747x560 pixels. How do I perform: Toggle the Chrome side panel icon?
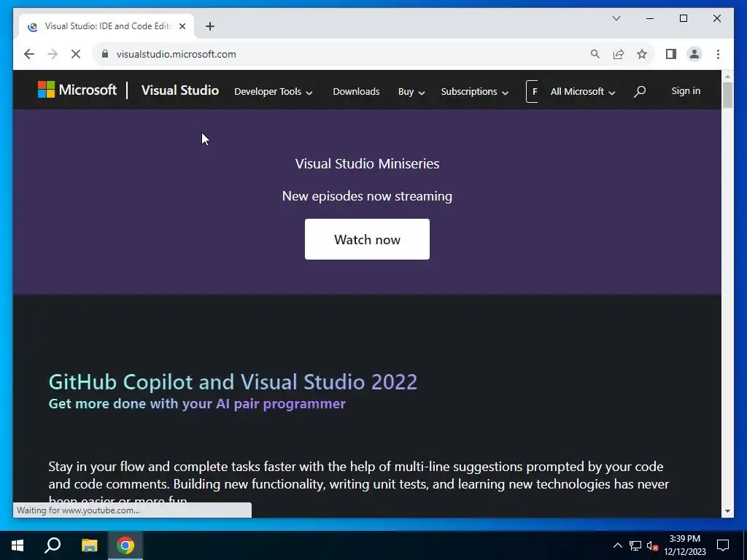[671, 54]
